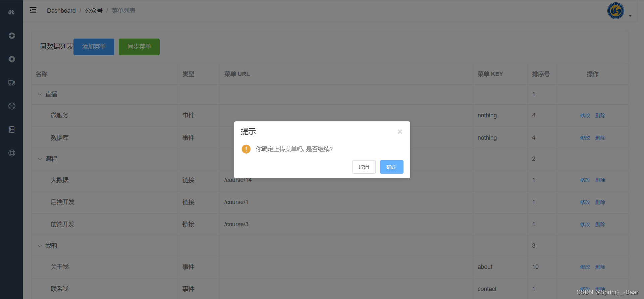Click the 公众号 breadcrumb
644x299 pixels.
click(x=94, y=11)
